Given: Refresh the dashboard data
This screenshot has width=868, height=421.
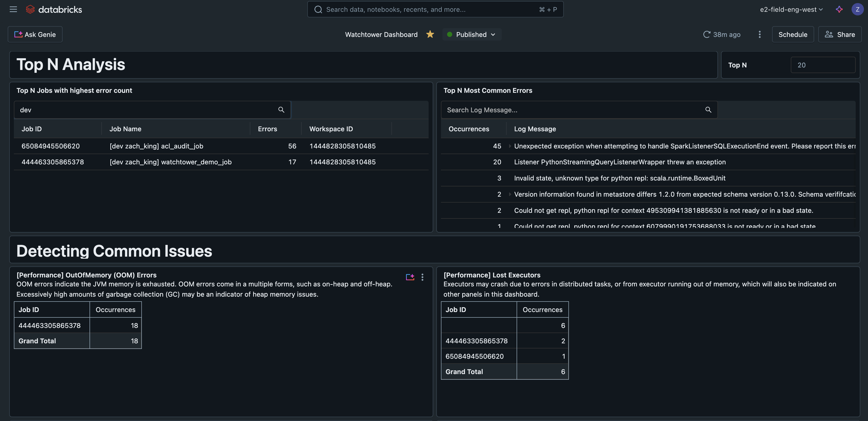Looking at the screenshot, I should coord(707,34).
